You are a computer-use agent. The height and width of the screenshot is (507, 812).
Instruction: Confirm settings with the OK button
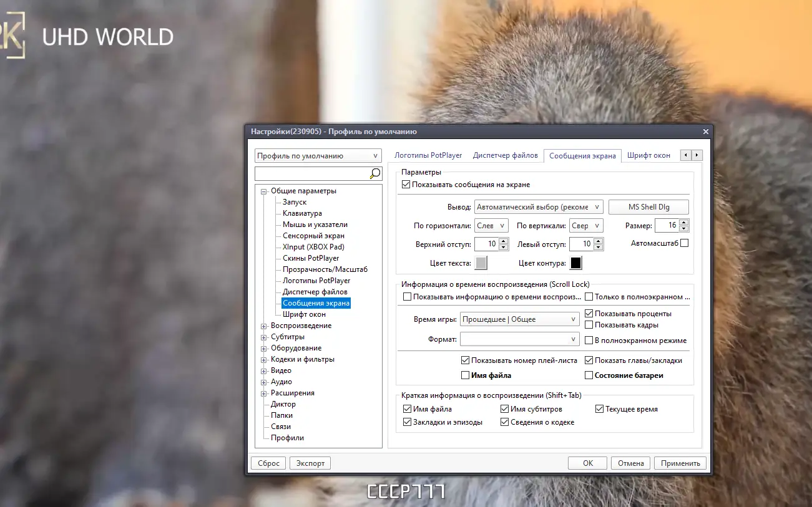point(587,463)
